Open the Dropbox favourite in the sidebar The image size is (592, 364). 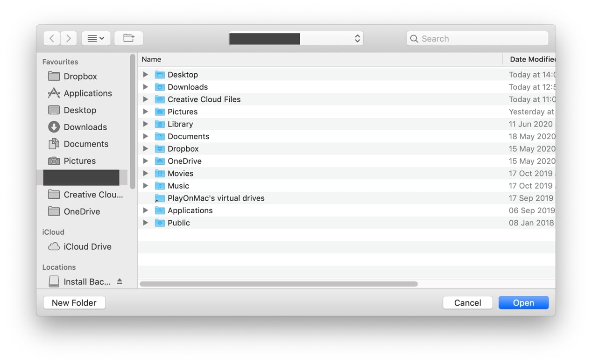tap(80, 76)
